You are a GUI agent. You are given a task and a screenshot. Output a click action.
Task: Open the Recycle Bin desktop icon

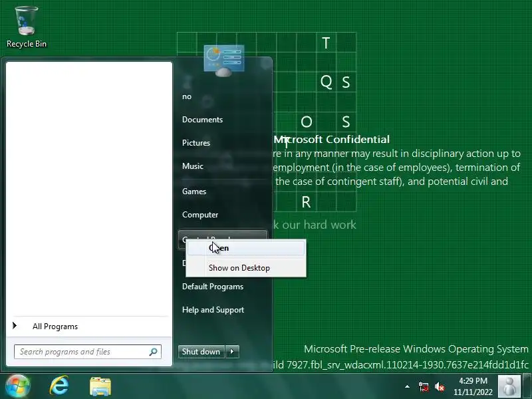(x=27, y=27)
